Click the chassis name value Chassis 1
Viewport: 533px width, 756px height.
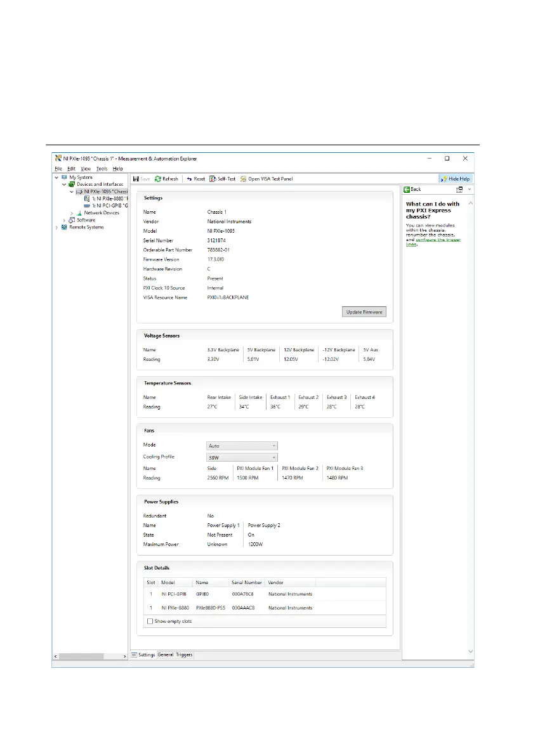(x=216, y=212)
